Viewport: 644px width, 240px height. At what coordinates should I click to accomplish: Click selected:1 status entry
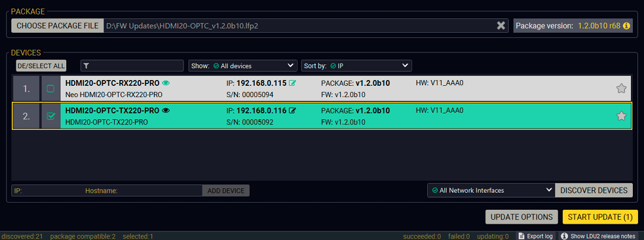click(x=138, y=236)
